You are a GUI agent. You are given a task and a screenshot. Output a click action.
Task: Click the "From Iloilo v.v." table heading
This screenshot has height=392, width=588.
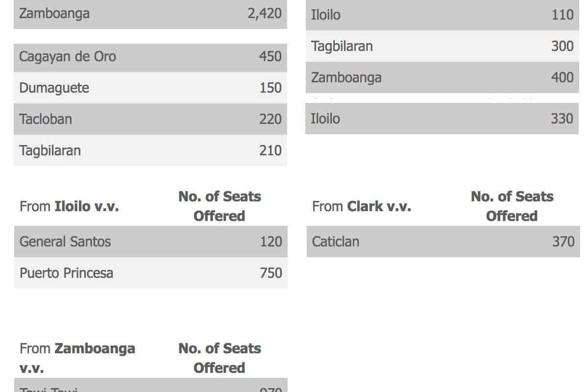pos(69,206)
